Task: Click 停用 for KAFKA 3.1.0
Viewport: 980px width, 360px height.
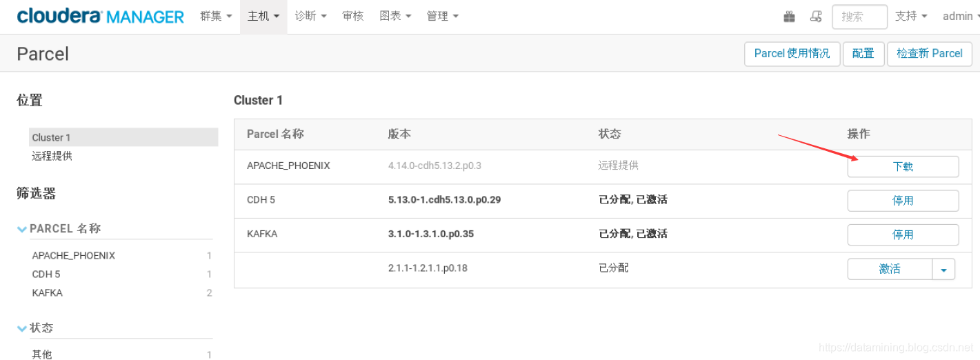Action: pyautogui.click(x=903, y=234)
